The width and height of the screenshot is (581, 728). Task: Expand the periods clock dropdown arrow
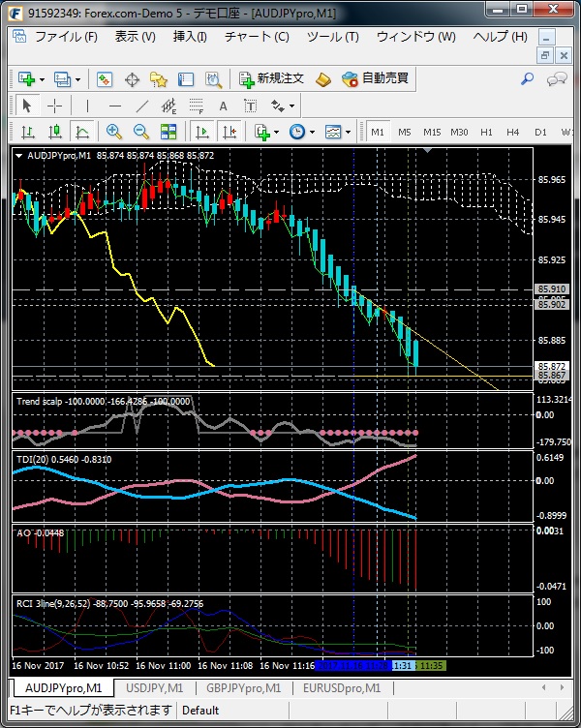(312, 133)
